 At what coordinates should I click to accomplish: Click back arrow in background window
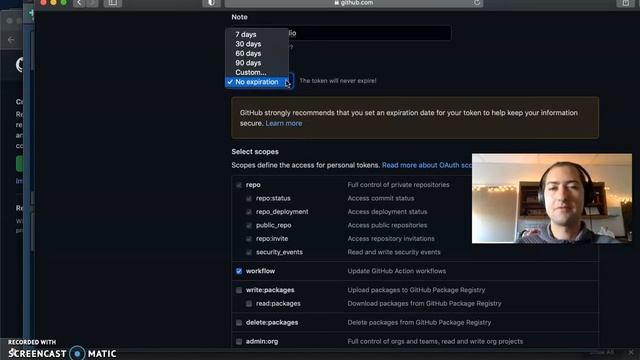pos(11,40)
